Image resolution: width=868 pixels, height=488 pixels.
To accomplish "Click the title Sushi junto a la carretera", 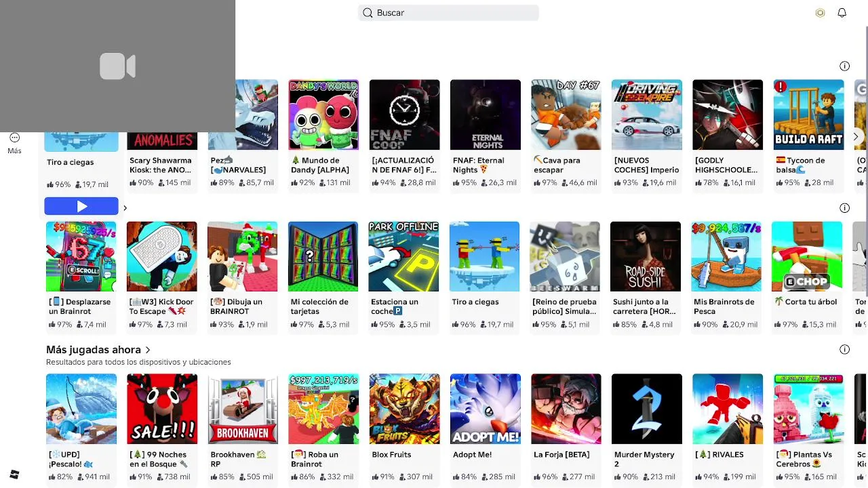I will [x=644, y=307].
